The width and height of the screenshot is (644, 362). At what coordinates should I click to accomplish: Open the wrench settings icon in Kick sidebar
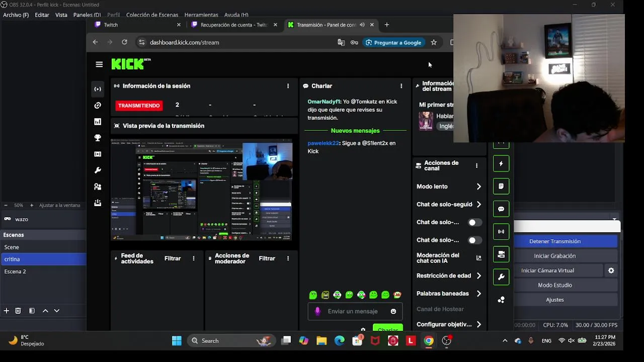tap(98, 170)
